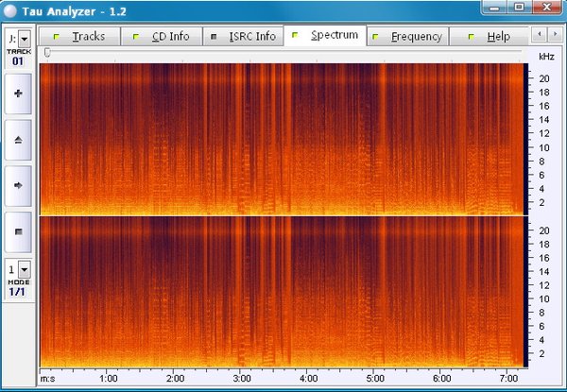Viewport: 567px width, 392px height.
Task: Close the Tau Analyzer window
Action: click(x=547, y=8)
